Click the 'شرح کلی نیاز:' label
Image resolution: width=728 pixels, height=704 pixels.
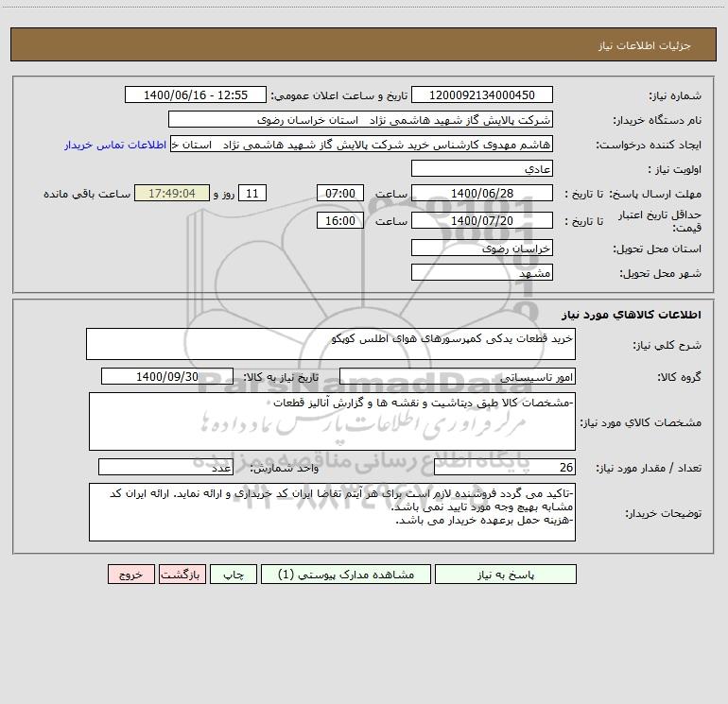[667, 345]
